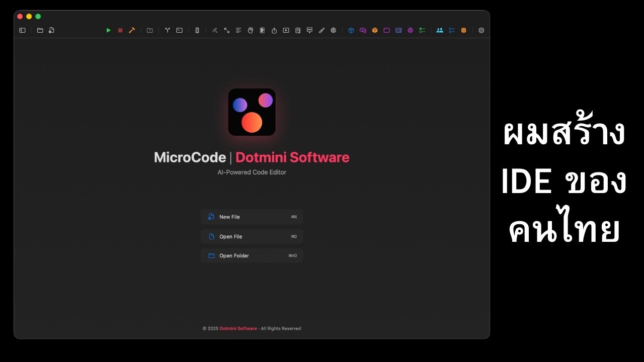This screenshot has height=362, width=644.
Task: Click the purple window rectangle icon
Action: pos(386,30)
